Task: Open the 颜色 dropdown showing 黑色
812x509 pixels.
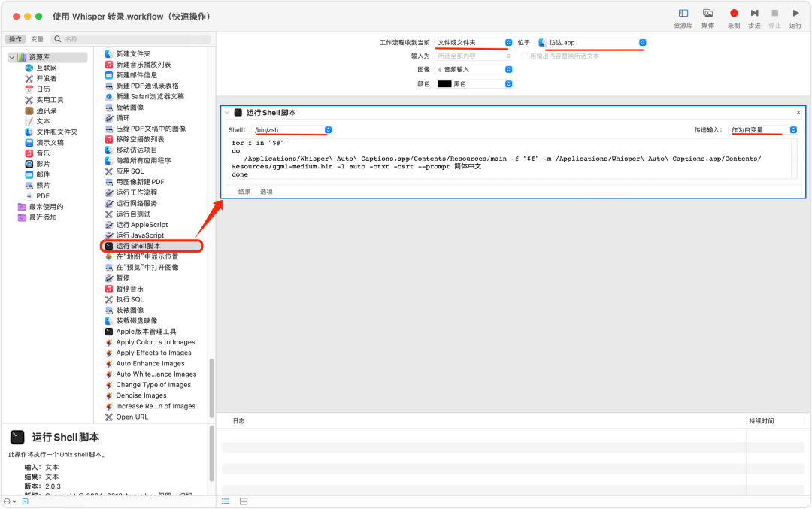Action: [474, 84]
